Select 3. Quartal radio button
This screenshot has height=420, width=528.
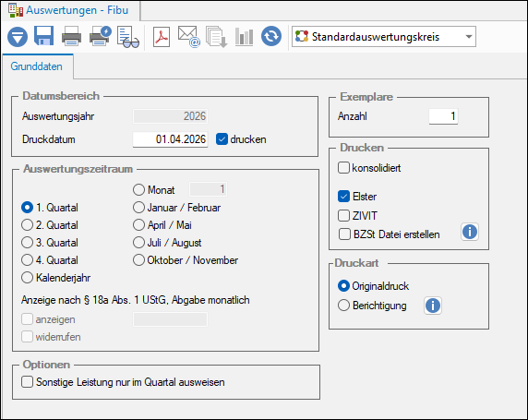tap(28, 243)
